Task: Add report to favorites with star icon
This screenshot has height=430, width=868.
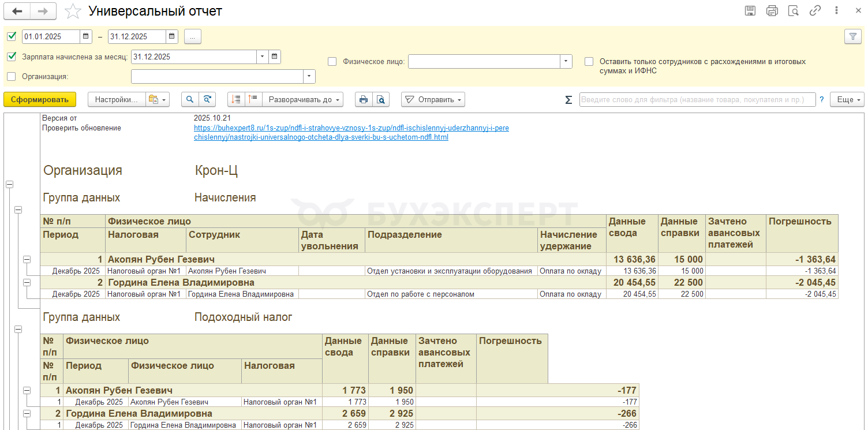Action: [x=73, y=11]
